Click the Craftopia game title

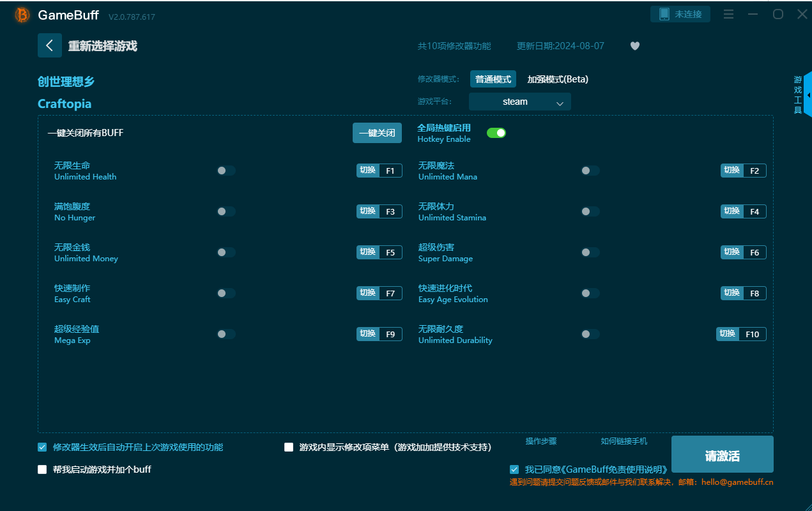click(65, 103)
